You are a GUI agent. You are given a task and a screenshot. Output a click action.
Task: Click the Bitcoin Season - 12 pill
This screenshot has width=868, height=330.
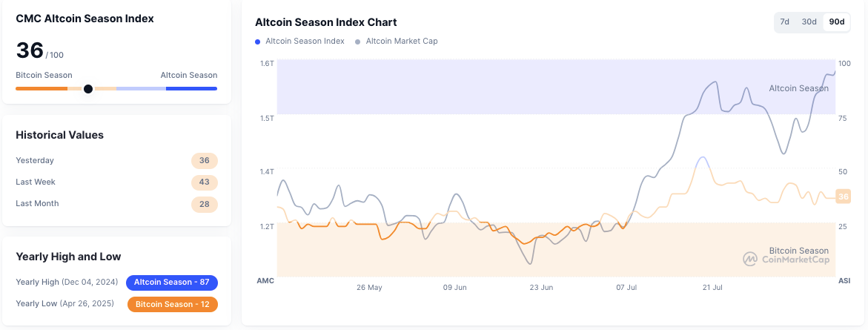pos(172,305)
